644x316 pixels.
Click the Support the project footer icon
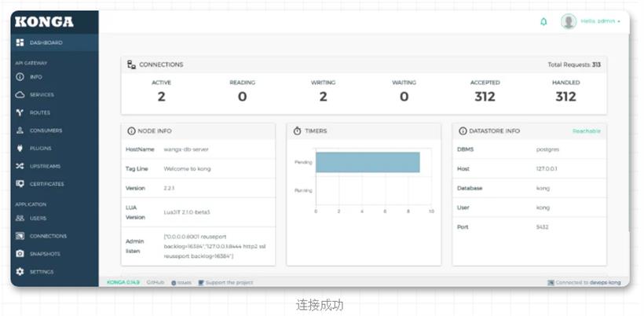click(201, 283)
